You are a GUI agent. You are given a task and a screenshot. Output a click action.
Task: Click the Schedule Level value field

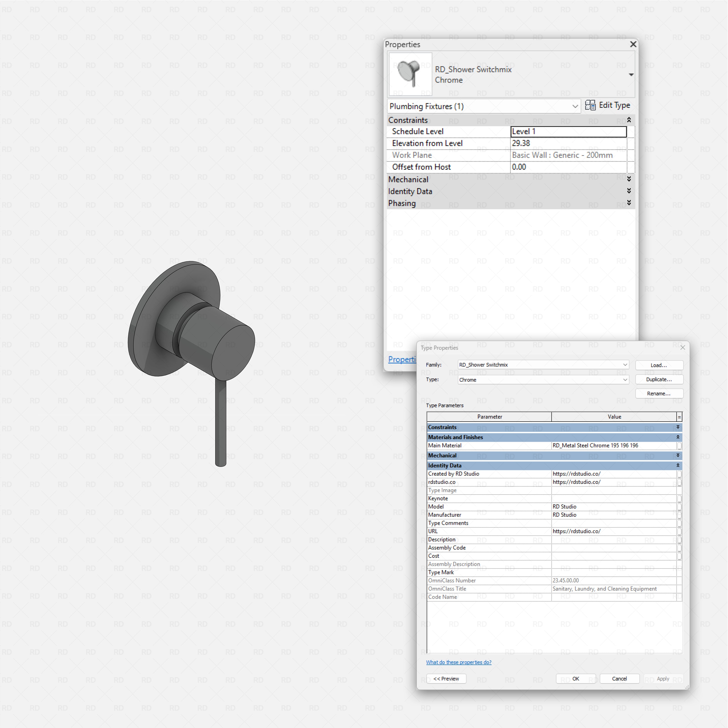[568, 131]
